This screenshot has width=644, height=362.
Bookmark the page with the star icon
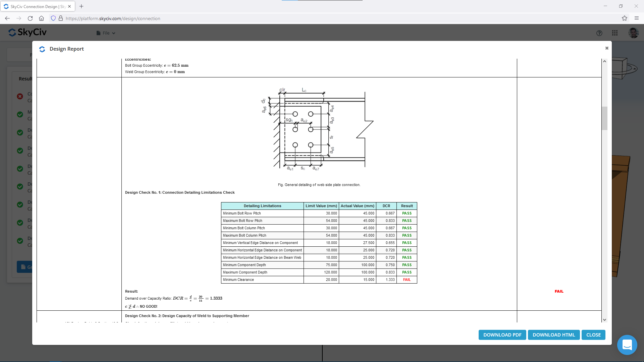[x=625, y=18]
